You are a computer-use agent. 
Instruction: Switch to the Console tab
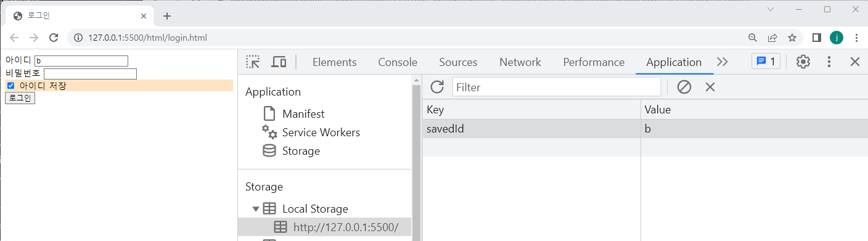(x=398, y=62)
